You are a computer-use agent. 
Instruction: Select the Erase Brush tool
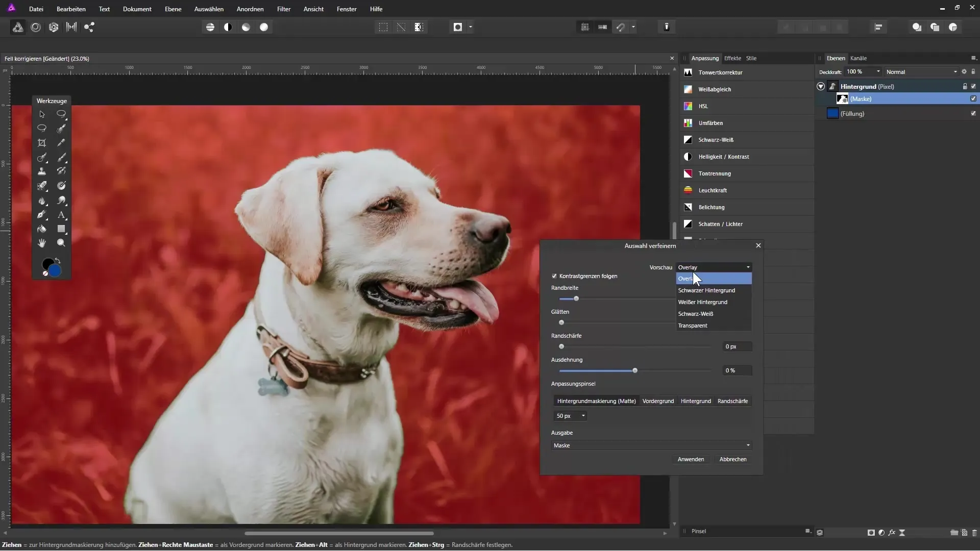coord(42,186)
